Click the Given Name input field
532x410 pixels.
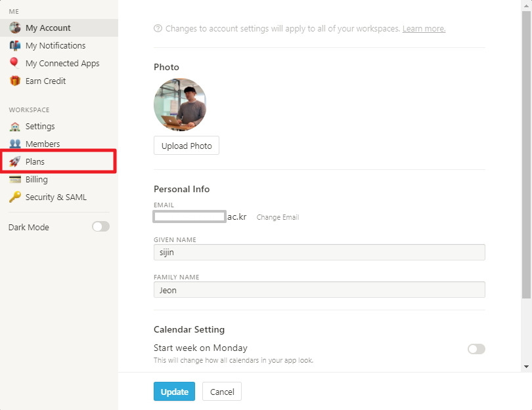[319, 253]
